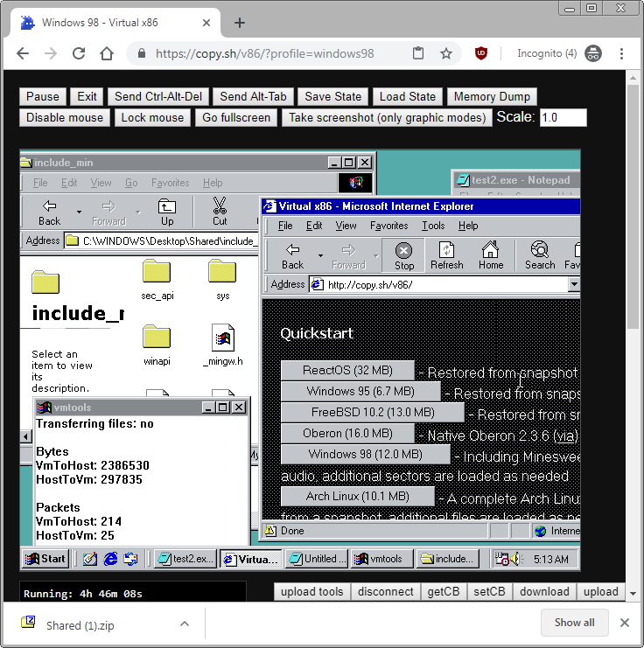
Task: Expand the Shared (1).zip download options
Action: (x=185, y=624)
